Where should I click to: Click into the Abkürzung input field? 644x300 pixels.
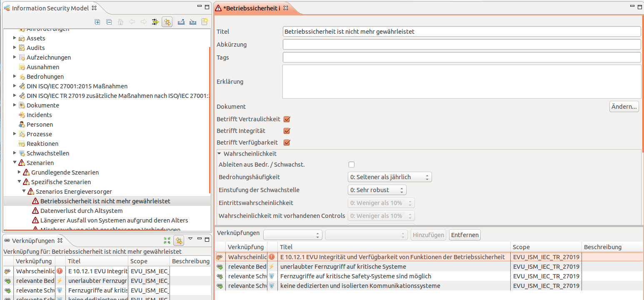click(x=462, y=45)
